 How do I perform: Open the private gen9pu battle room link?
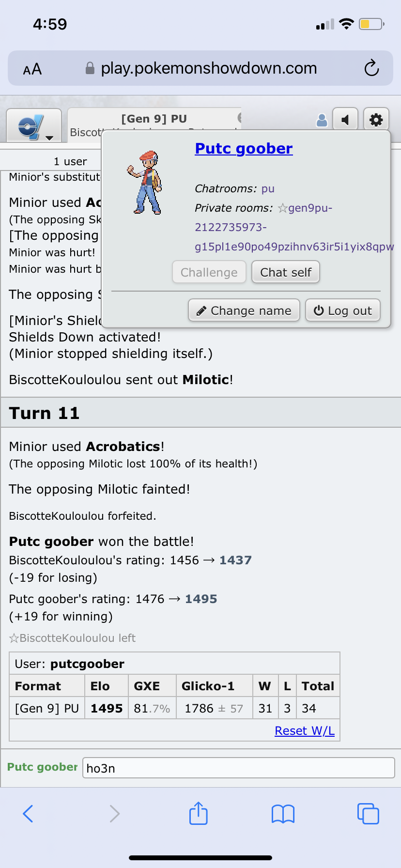point(294,227)
